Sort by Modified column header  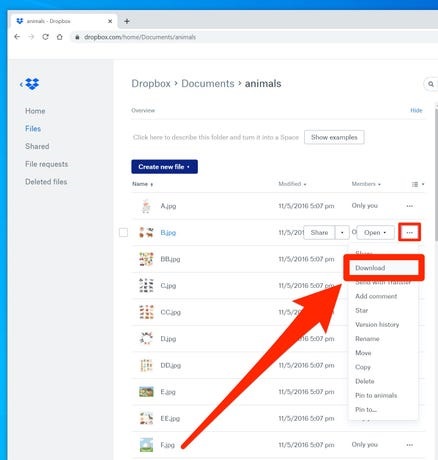pos(292,184)
